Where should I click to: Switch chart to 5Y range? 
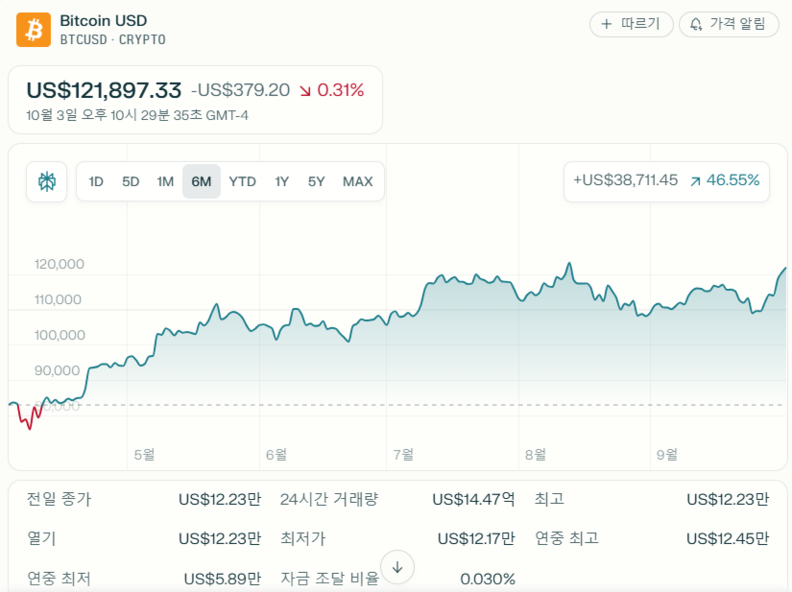point(316,181)
